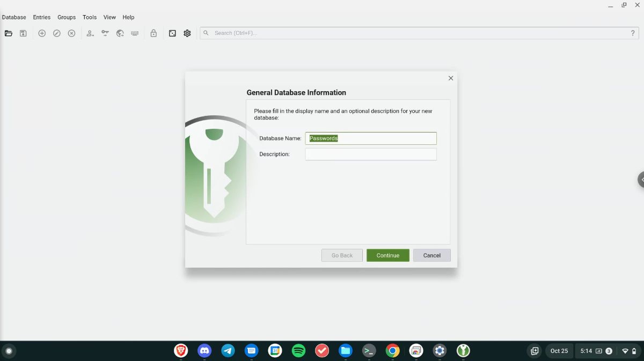Copy the username to clipboard
The image size is (644, 361).
pos(90,33)
